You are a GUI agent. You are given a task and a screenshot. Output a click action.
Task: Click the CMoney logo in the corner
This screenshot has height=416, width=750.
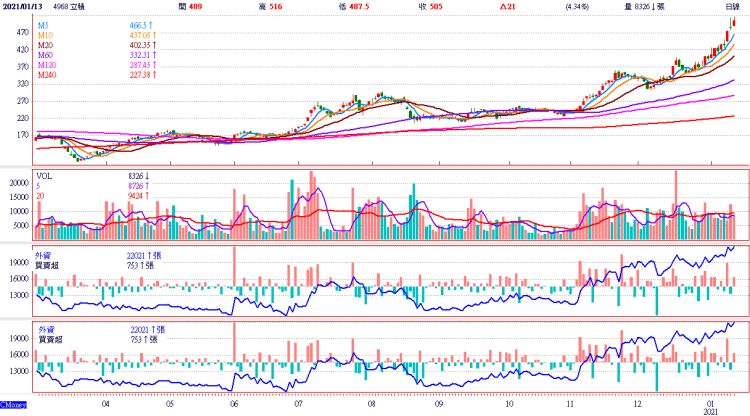tap(14, 404)
